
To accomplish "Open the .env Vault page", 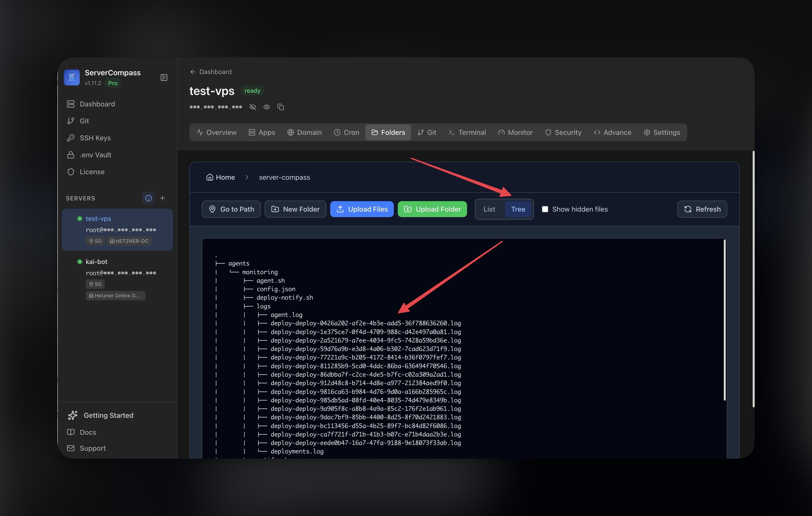I will click(x=117, y=155).
